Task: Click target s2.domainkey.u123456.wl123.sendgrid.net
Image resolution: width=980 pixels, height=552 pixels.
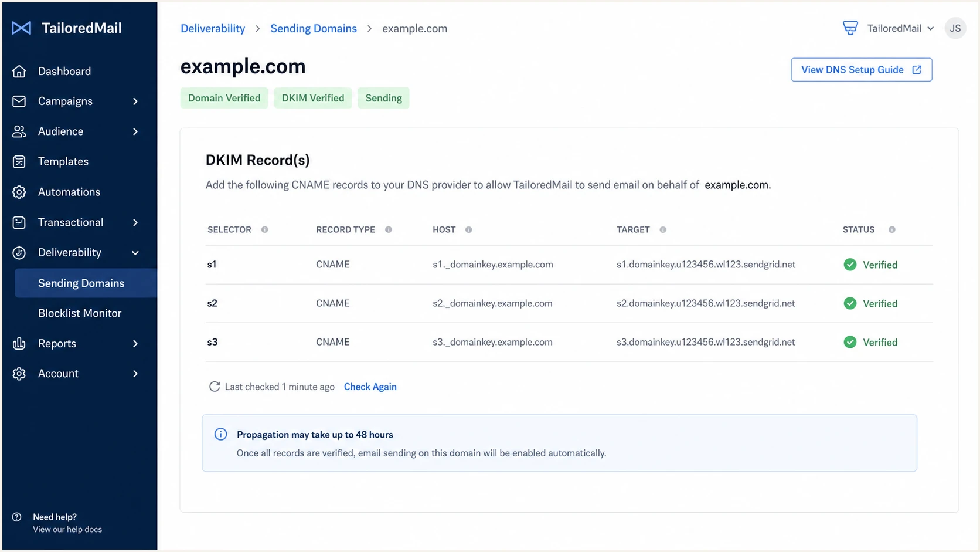Action: (706, 303)
